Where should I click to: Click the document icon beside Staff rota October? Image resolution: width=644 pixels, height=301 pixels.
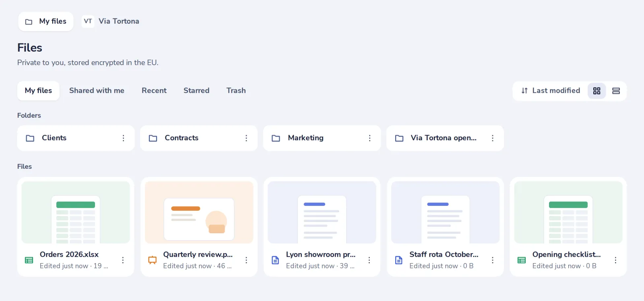click(x=398, y=260)
